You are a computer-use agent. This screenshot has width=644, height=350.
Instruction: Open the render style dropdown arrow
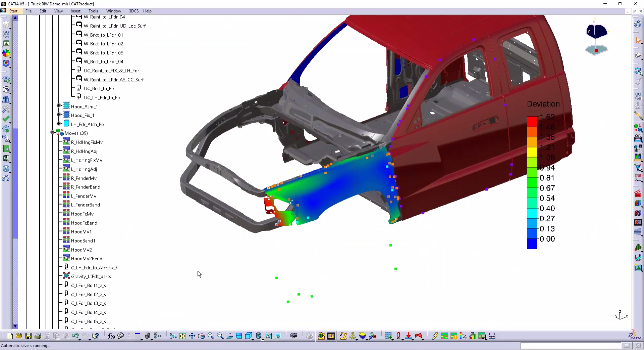(263, 339)
